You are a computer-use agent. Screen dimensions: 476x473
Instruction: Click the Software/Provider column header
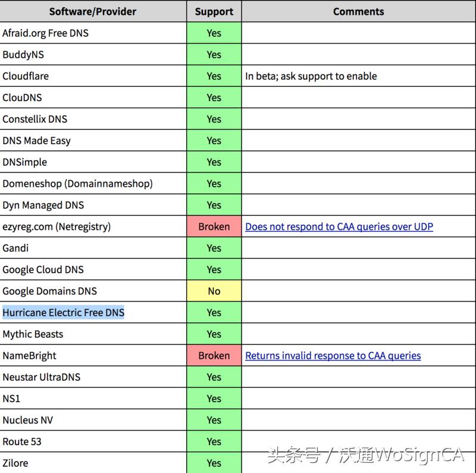point(93,11)
